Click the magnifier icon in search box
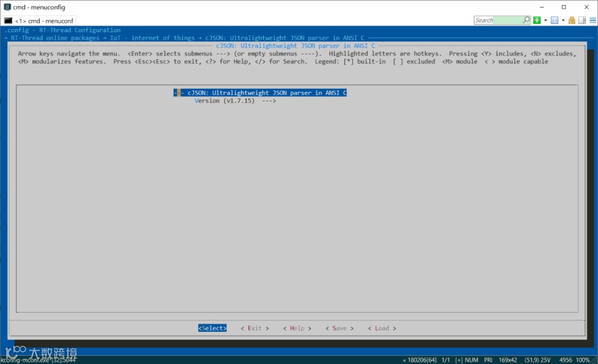Screen dimensions: 598x364 click(527, 20)
